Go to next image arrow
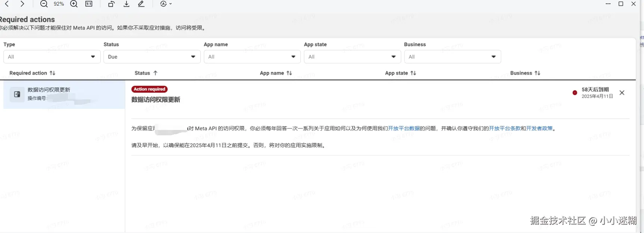This screenshot has width=644, height=233. tap(22, 4)
